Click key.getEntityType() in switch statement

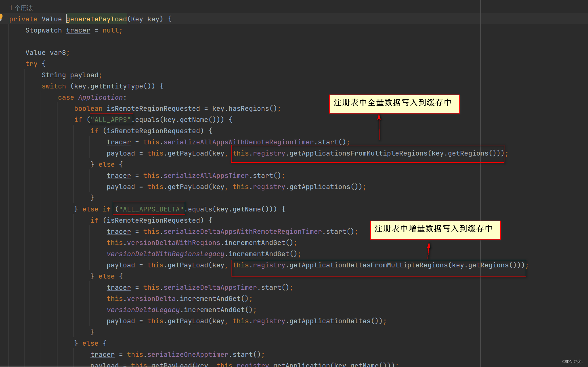pyautogui.click(x=114, y=86)
